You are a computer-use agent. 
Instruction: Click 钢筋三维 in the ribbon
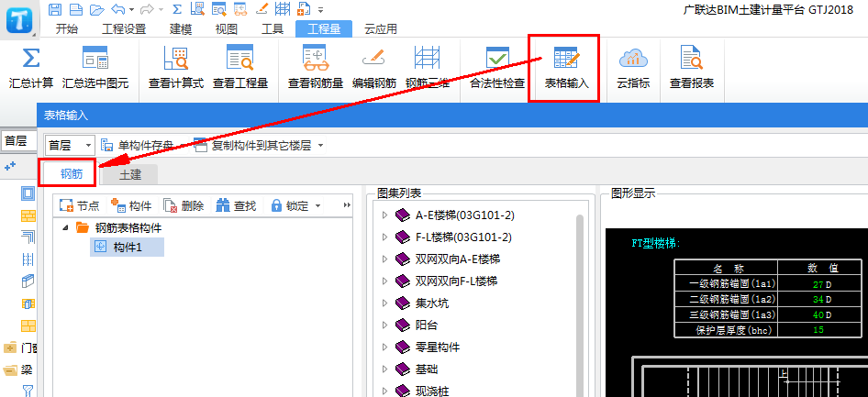[x=427, y=68]
